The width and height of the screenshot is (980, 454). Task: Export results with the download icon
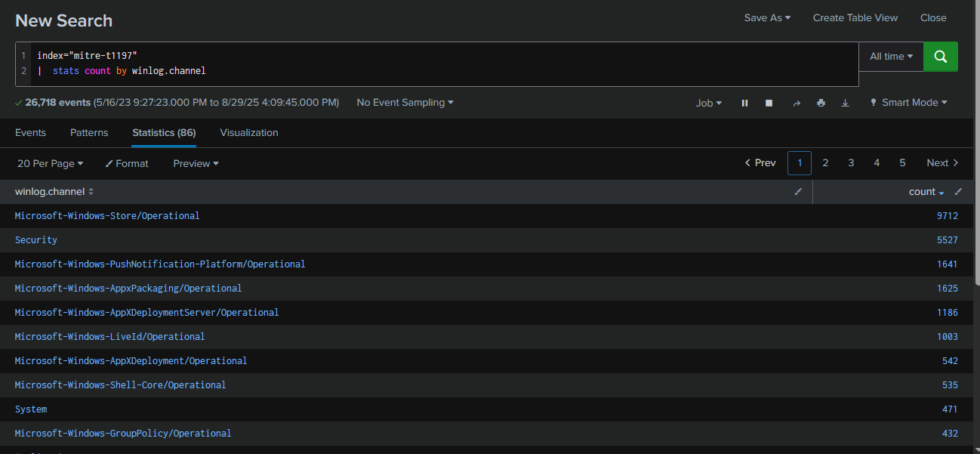(x=845, y=103)
